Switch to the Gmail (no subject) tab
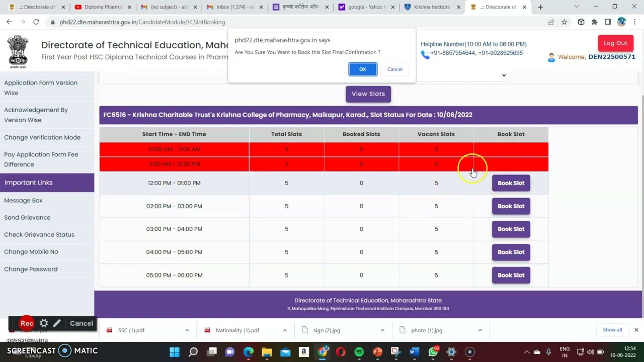Viewport: 644px width, 362px height. point(170,7)
